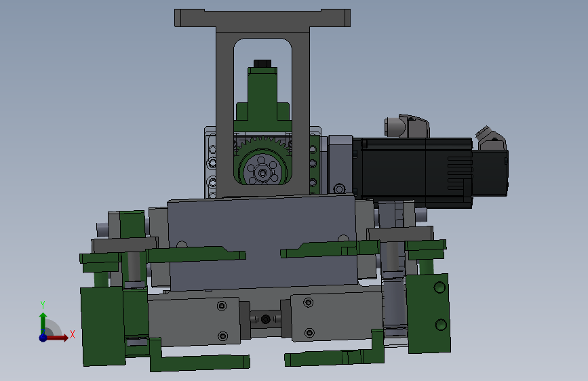This screenshot has height=381, width=588.
Task: Select the green block with two round holes
Action: coord(428,313)
